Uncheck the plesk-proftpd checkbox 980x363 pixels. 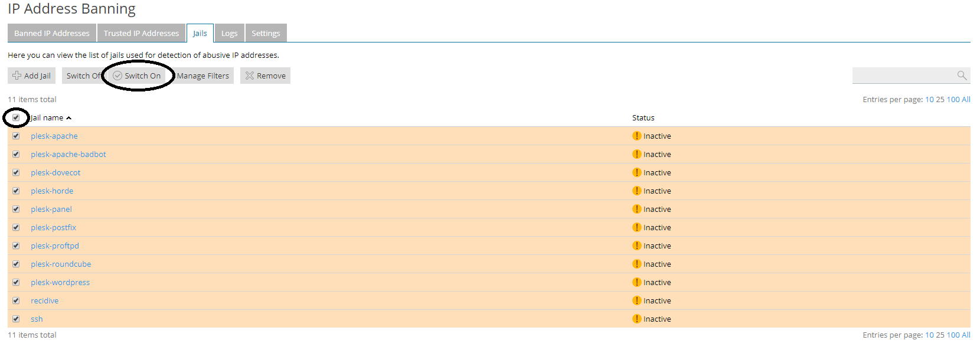coord(16,246)
